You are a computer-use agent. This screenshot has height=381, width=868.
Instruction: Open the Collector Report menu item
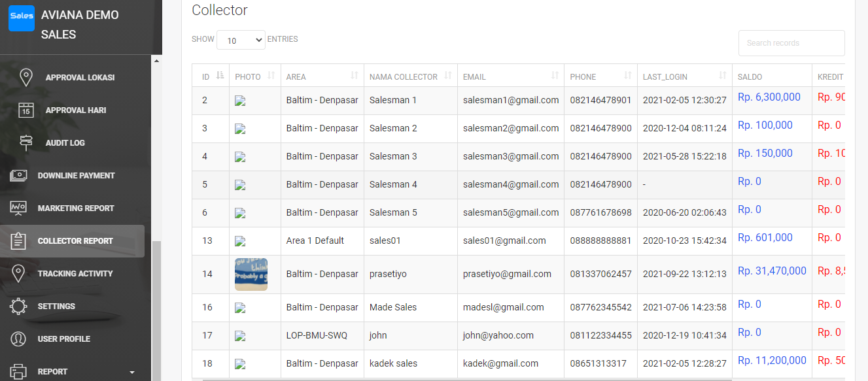tap(75, 240)
